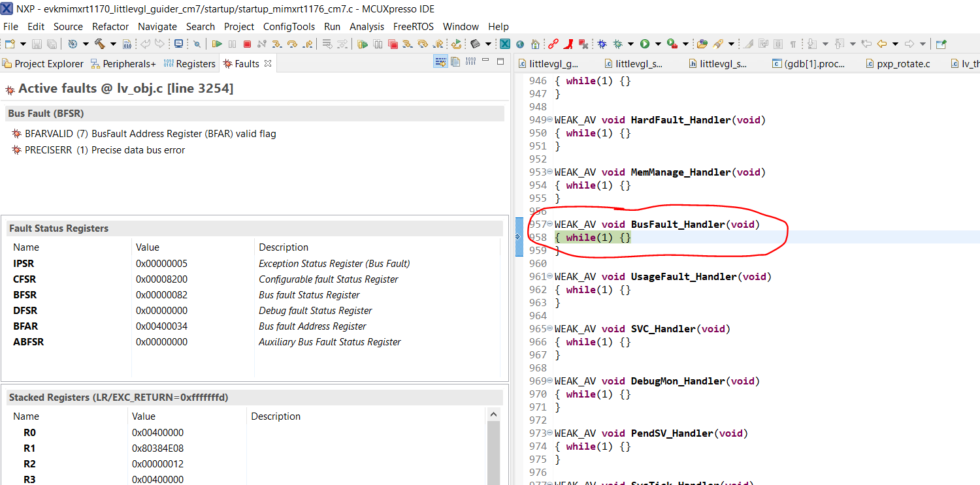Collapse the HardFault_Handler function at line 949
The image size is (980, 485).
549,120
